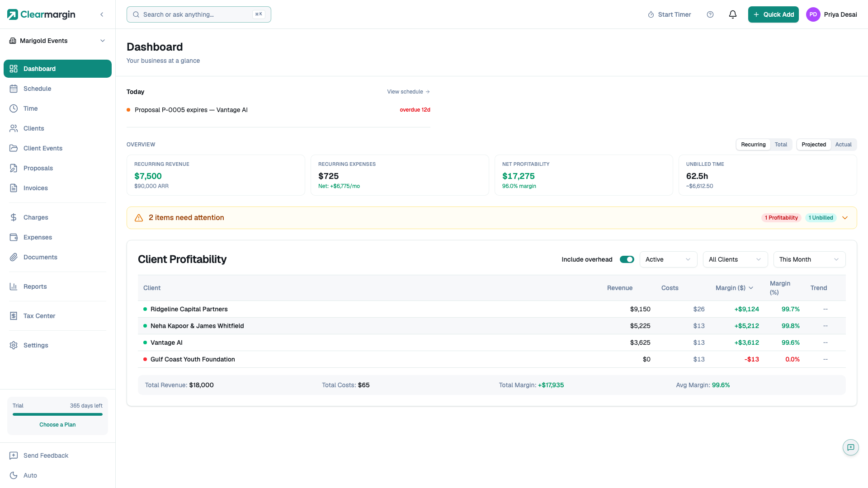Screen dimensions: 868x488
Task: Open the Active status dropdown
Action: tap(668, 259)
